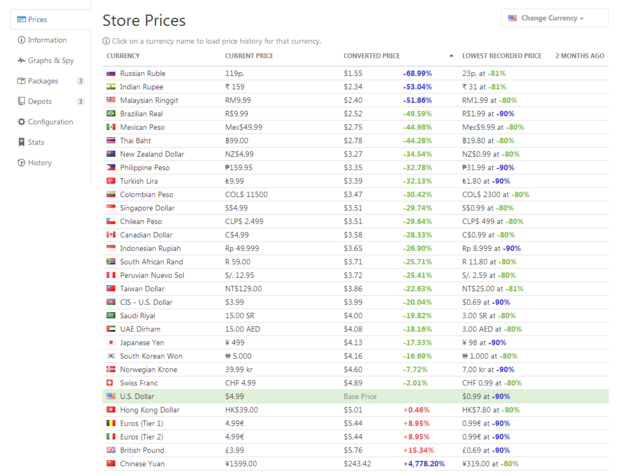Viewport: 640px width, 476px height.
Task: Sort by Lowest Recorded Price column
Action: pos(502,56)
